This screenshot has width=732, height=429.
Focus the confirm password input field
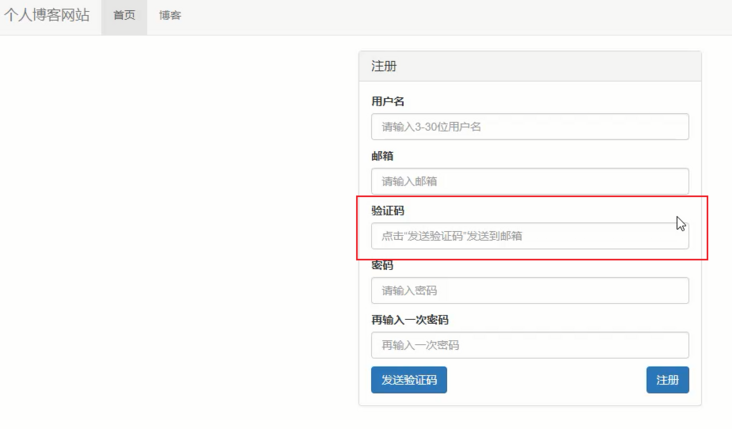point(529,345)
